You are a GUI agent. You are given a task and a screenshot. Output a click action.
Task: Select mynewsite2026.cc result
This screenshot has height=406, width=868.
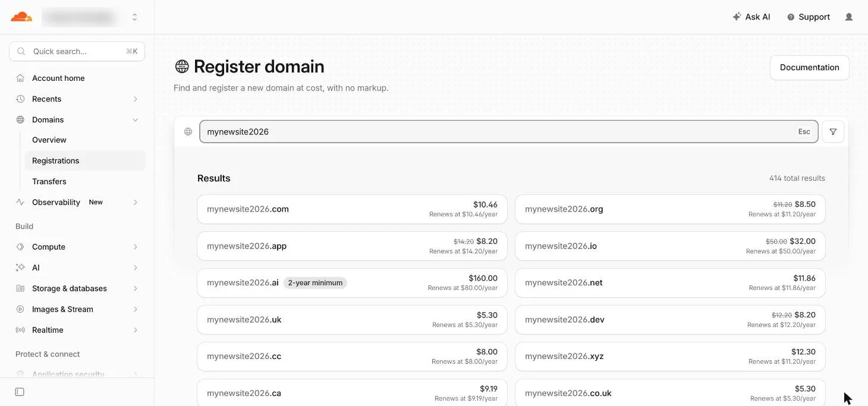click(352, 357)
